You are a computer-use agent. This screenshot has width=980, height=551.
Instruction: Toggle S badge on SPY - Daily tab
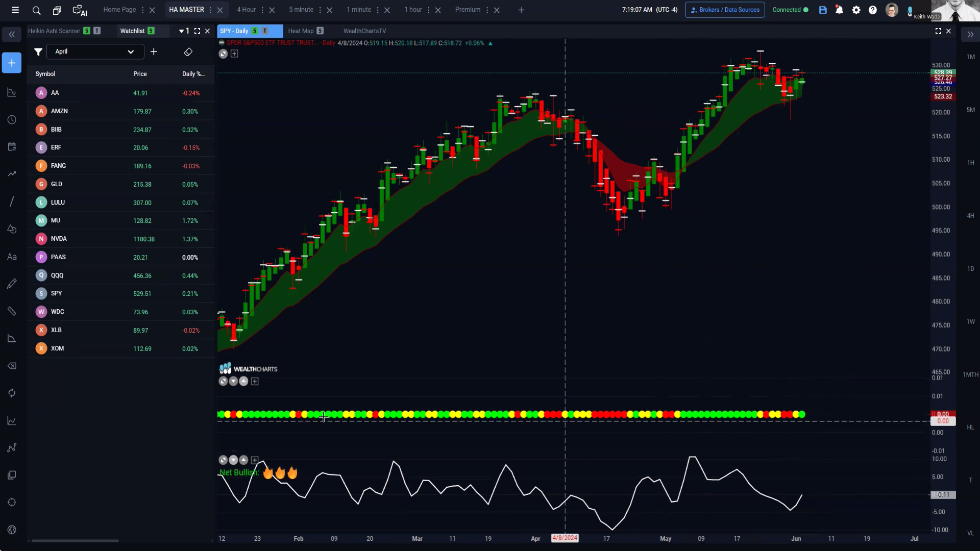pos(255,31)
